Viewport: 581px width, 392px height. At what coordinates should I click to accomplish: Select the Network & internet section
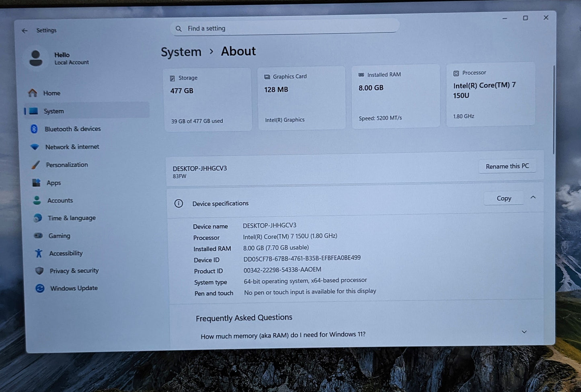(x=72, y=147)
